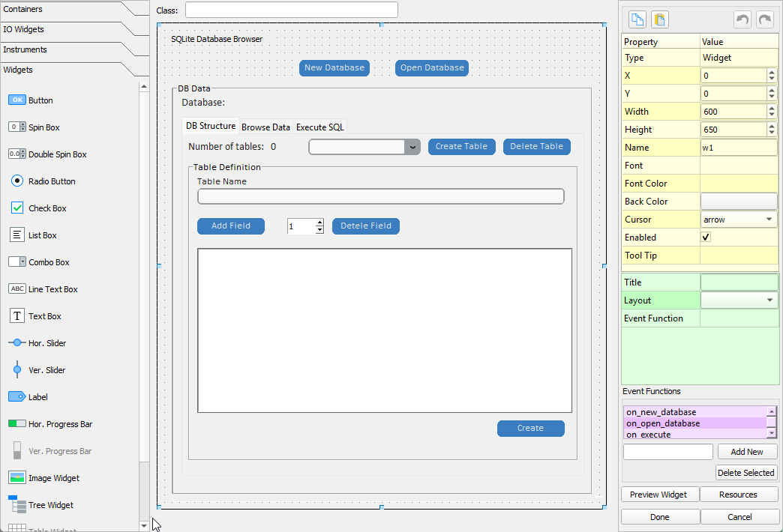This screenshot has width=783, height=532.
Task: Click the undo icon
Action: coord(742,19)
